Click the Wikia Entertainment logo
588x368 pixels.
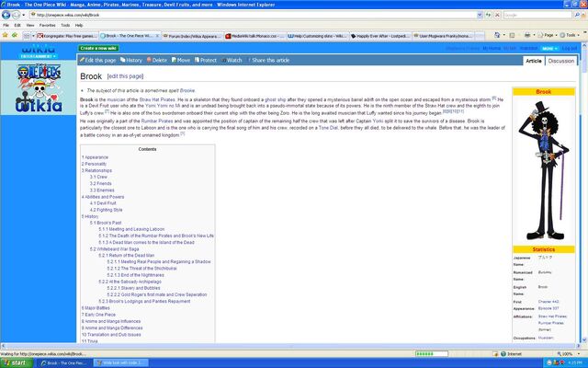[x=39, y=52]
